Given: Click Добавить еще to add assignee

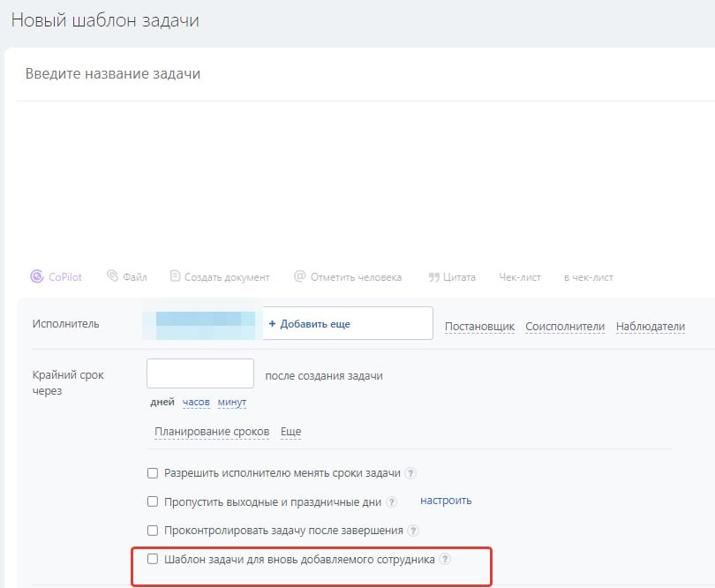Looking at the screenshot, I should (310, 324).
